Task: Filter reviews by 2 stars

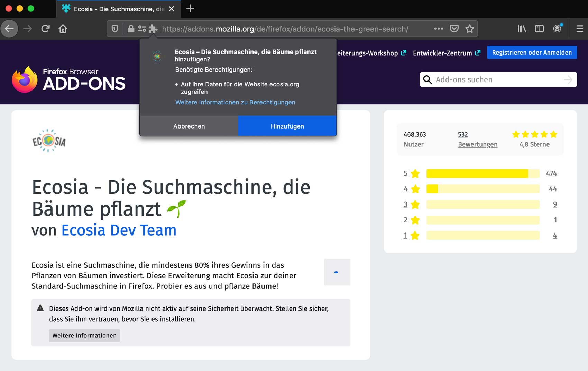Action: coord(411,220)
